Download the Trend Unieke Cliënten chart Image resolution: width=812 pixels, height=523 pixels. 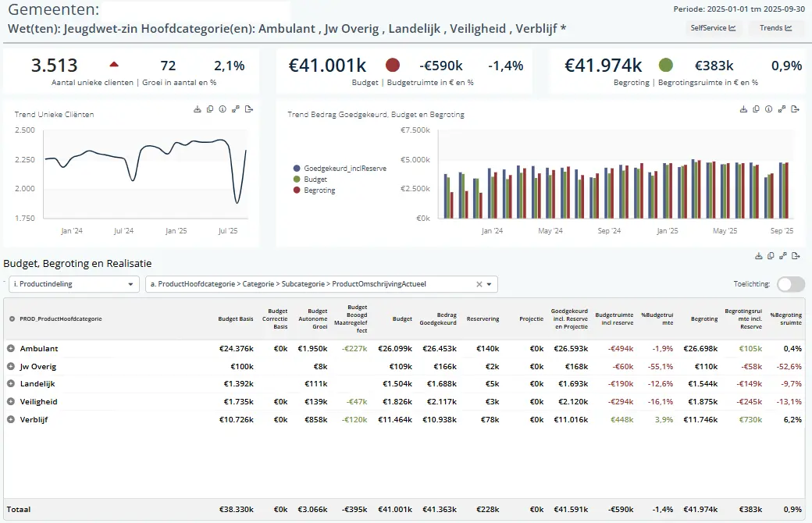[x=198, y=109]
